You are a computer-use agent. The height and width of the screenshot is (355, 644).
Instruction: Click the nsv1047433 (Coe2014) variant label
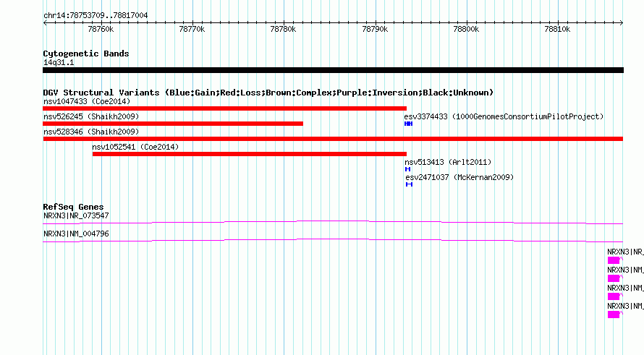pos(87,101)
